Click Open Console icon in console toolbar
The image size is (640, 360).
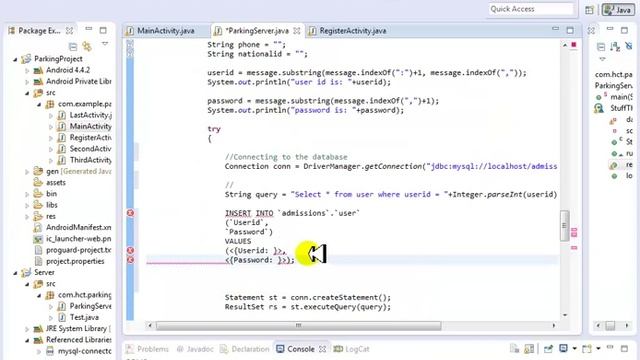pos(587,349)
